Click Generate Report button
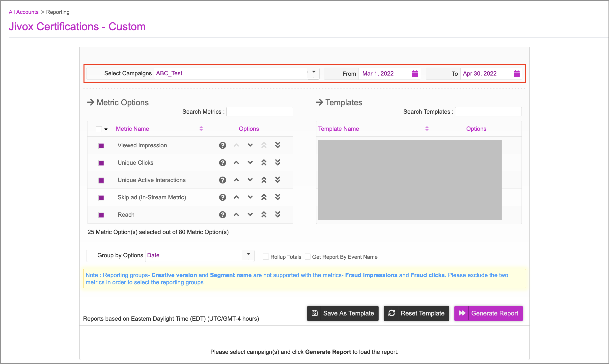609x364 pixels. click(x=488, y=313)
